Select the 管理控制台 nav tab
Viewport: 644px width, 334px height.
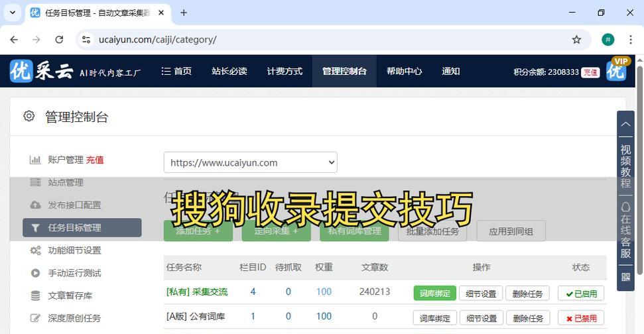[344, 71]
